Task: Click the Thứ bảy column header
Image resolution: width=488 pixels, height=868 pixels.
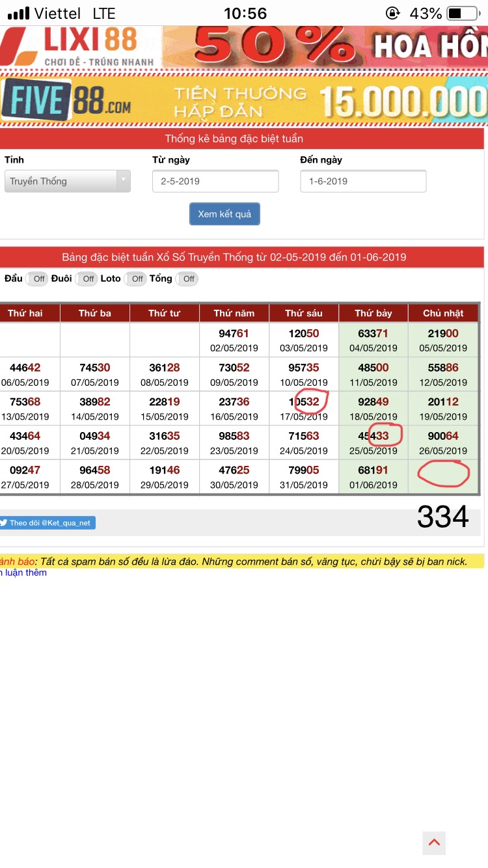Action: [x=373, y=313]
